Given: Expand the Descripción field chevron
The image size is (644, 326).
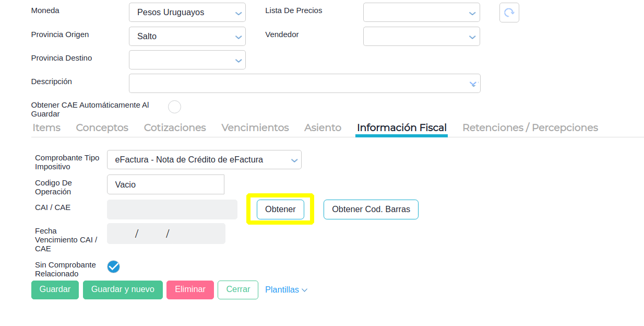Looking at the screenshot, I should coord(473,84).
